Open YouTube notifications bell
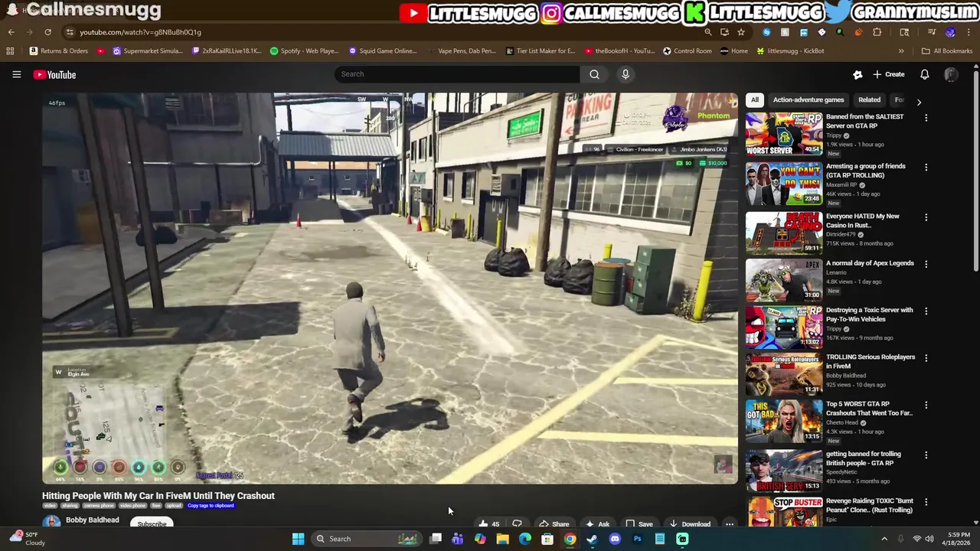Viewport: 980px width, 551px height. pos(924,74)
